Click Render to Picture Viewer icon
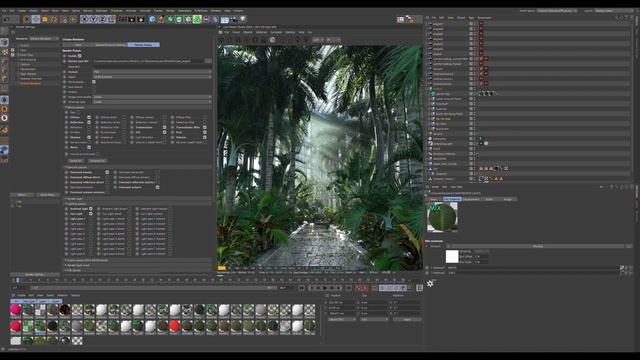The width and height of the screenshot is (640, 360). pyautogui.click(x=131, y=19)
